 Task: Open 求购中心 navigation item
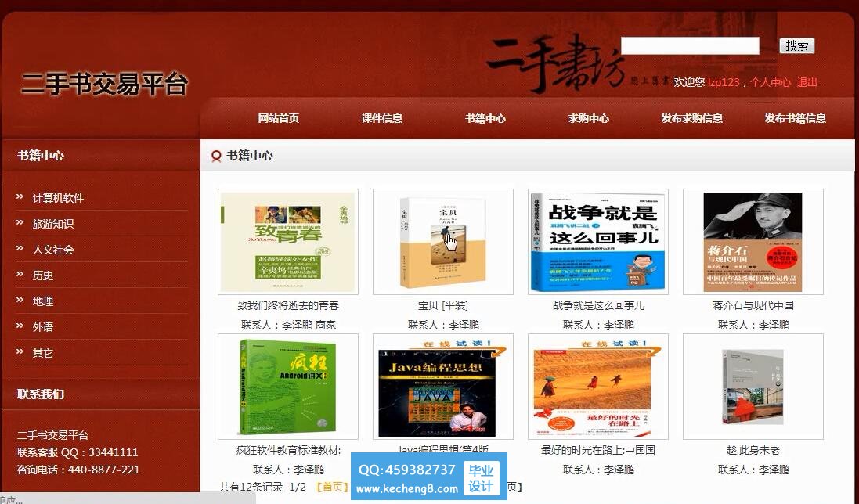588,118
